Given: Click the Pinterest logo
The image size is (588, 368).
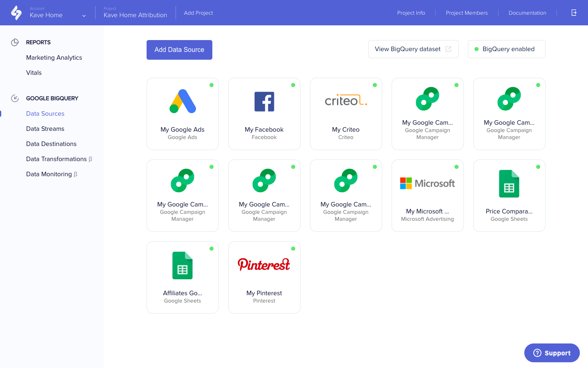Looking at the screenshot, I should coord(264,265).
